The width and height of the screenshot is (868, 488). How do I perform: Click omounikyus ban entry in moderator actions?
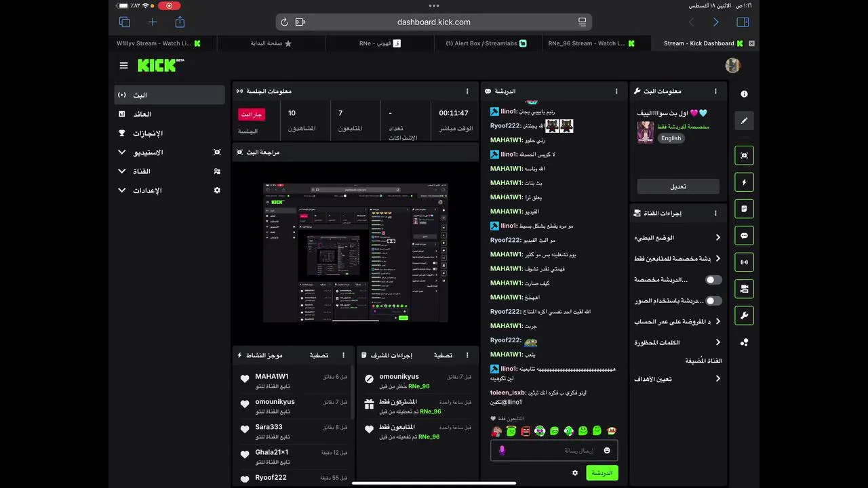point(417,381)
